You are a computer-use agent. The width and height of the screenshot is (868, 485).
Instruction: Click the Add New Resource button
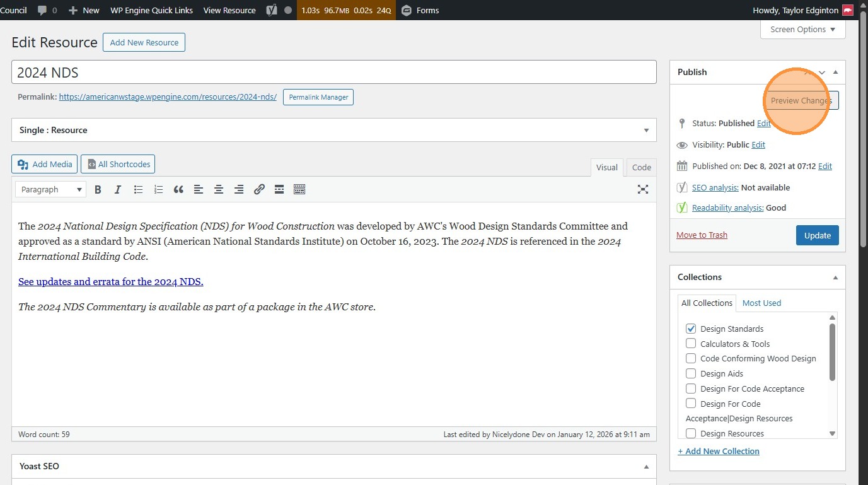pyautogui.click(x=144, y=42)
